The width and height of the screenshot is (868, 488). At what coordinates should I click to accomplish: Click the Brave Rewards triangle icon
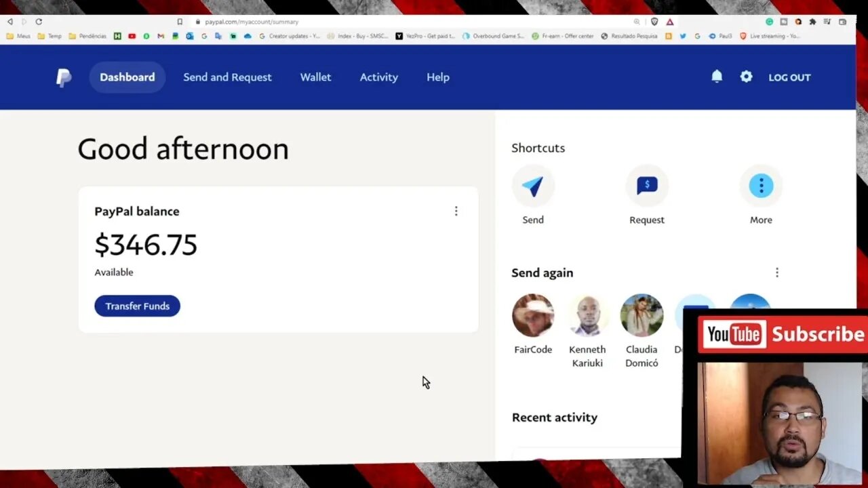[x=670, y=22]
